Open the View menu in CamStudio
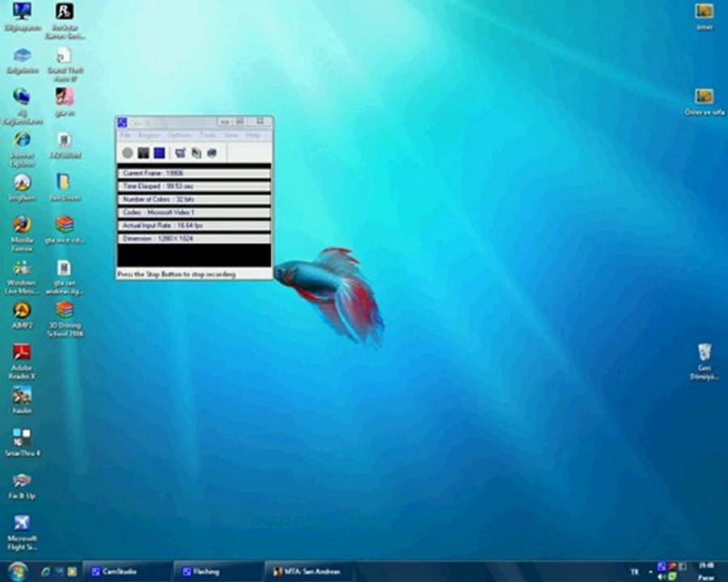Image resolution: width=728 pixels, height=582 pixels. [x=231, y=135]
